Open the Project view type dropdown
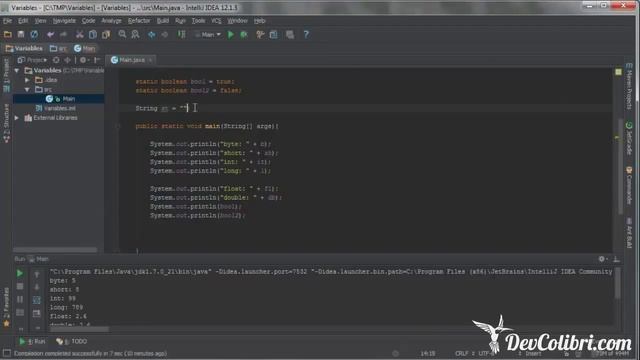The image size is (640, 360). (x=32, y=60)
